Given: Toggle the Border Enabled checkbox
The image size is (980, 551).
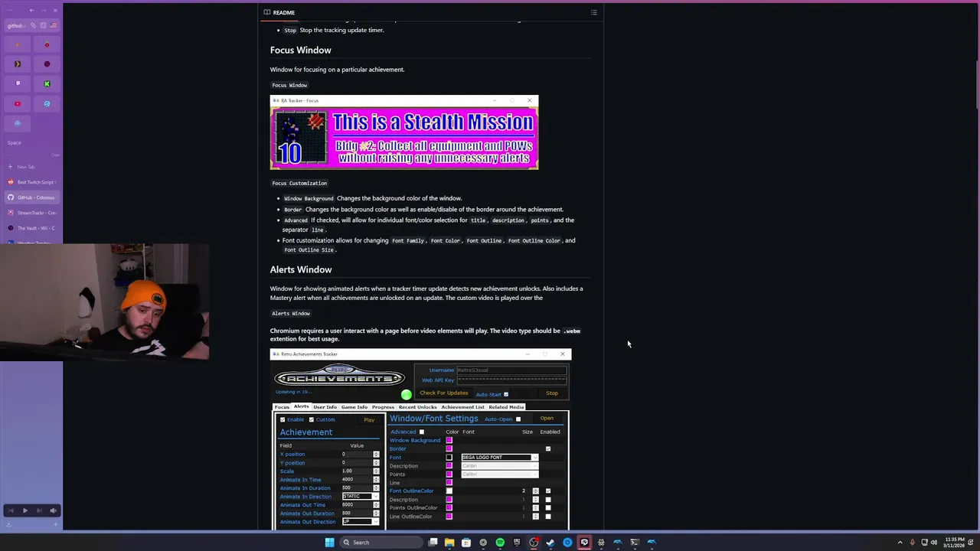Looking at the screenshot, I should point(548,448).
